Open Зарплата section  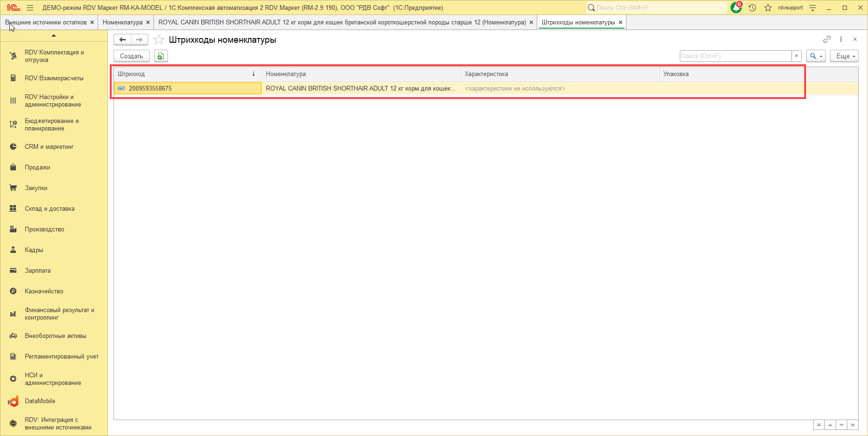click(x=54, y=271)
